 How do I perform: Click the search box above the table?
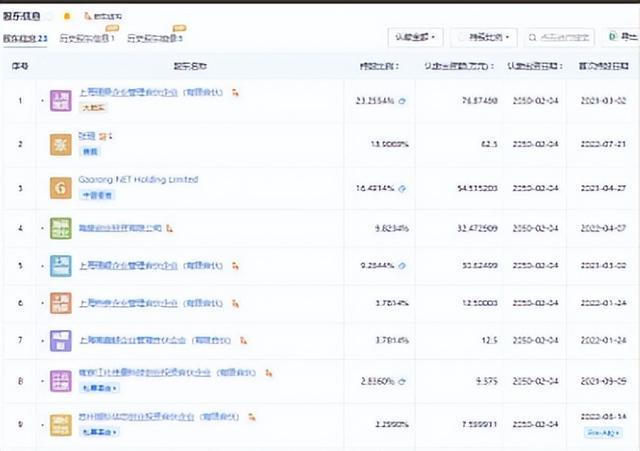[558, 37]
